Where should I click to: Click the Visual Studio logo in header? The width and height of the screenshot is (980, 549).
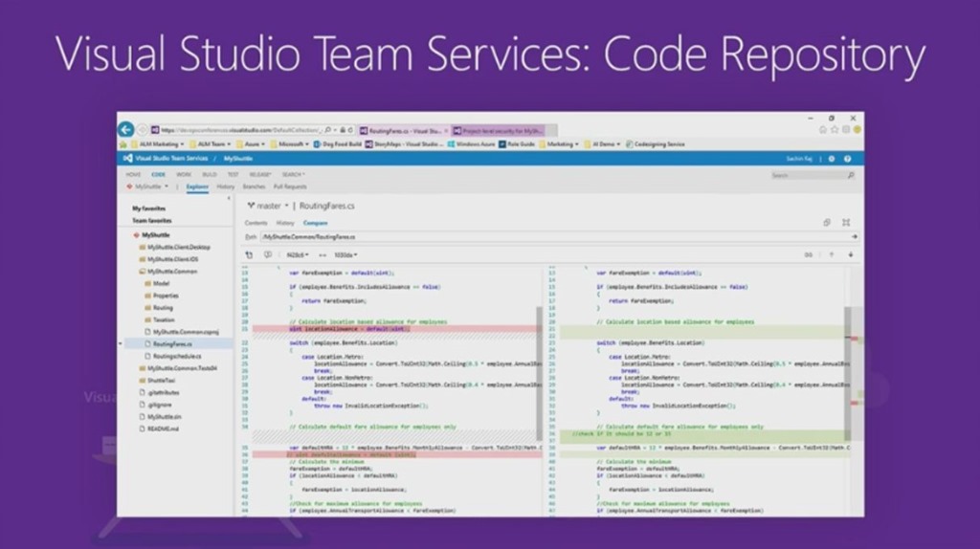(x=128, y=158)
